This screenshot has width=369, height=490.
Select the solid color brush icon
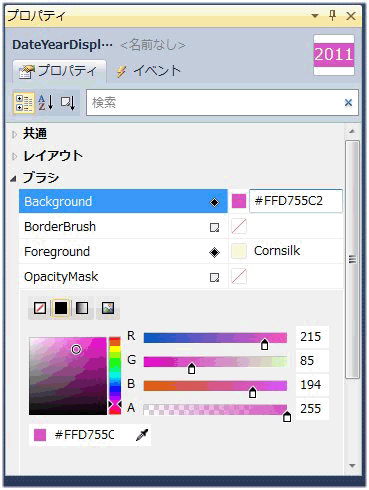click(61, 308)
